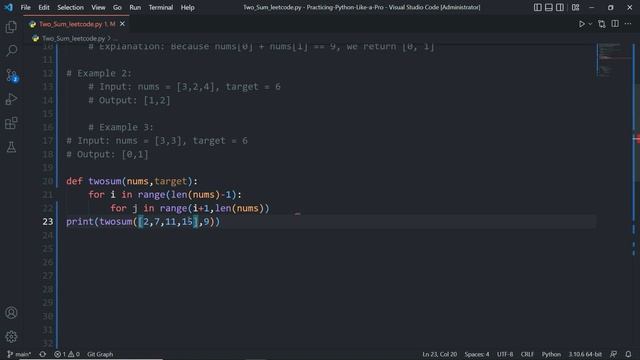Open notifications bell icon

coord(628,354)
